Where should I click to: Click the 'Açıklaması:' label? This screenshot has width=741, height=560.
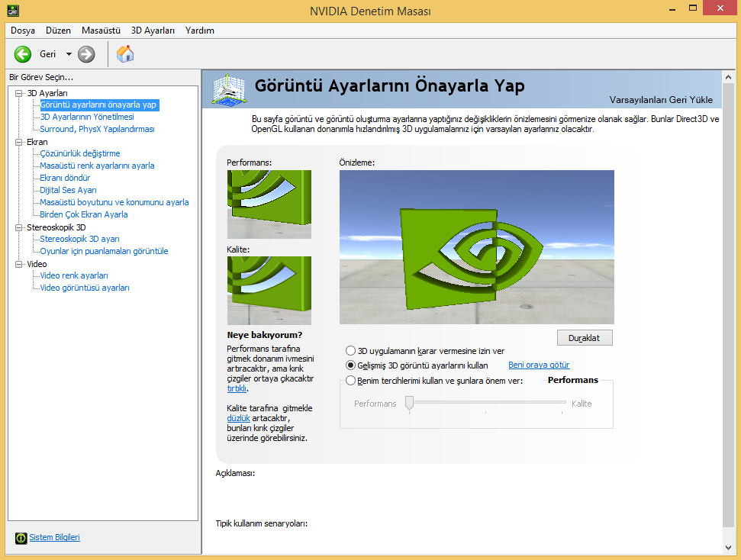[x=235, y=473]
